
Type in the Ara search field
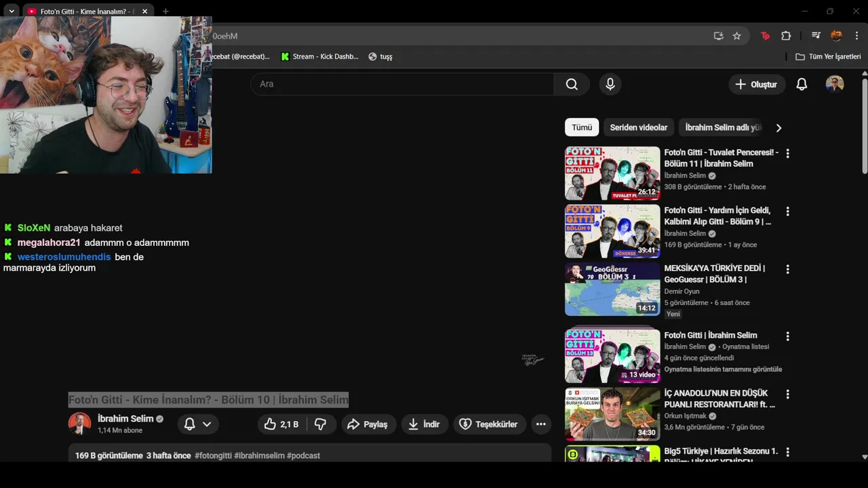point(402,84)
